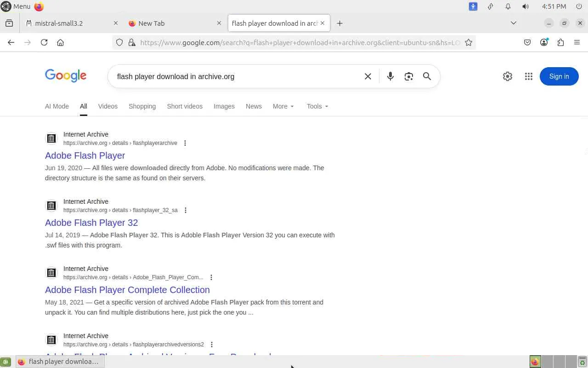
Task: Reload the current page
Action: (44, 42)
